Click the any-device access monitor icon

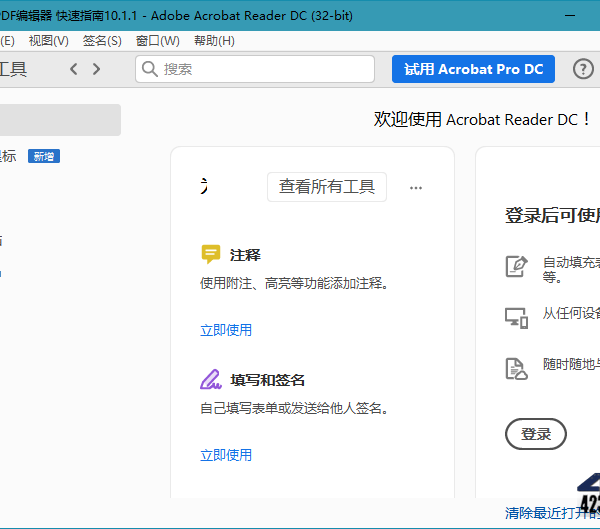(516, 317)
